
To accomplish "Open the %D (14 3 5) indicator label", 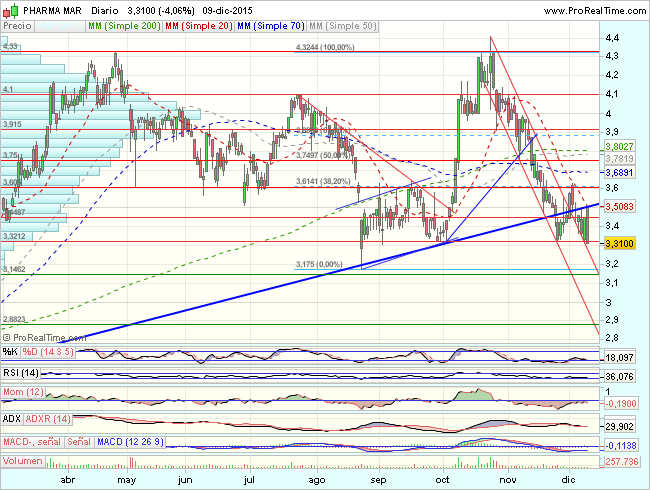I will (x=48, y=352).
